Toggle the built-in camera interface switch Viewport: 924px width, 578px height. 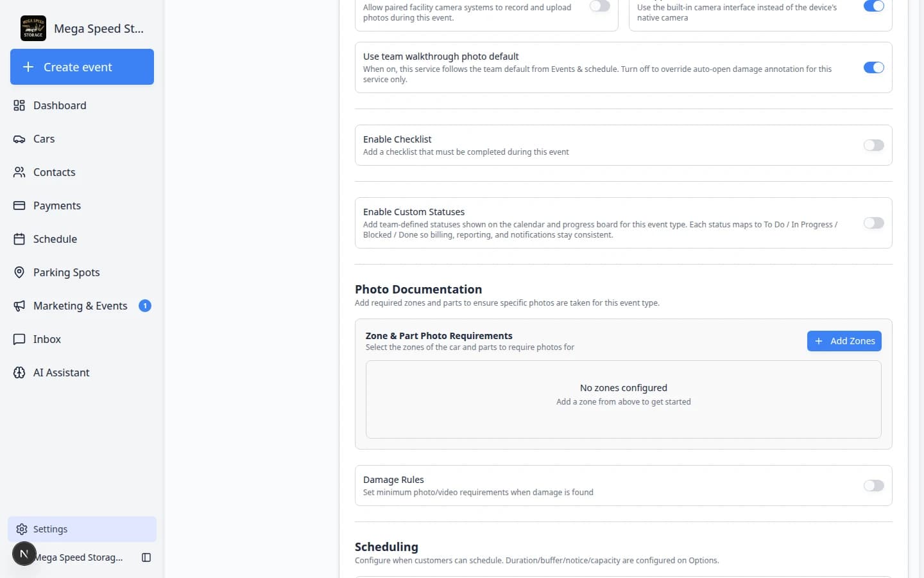point(873,6)
